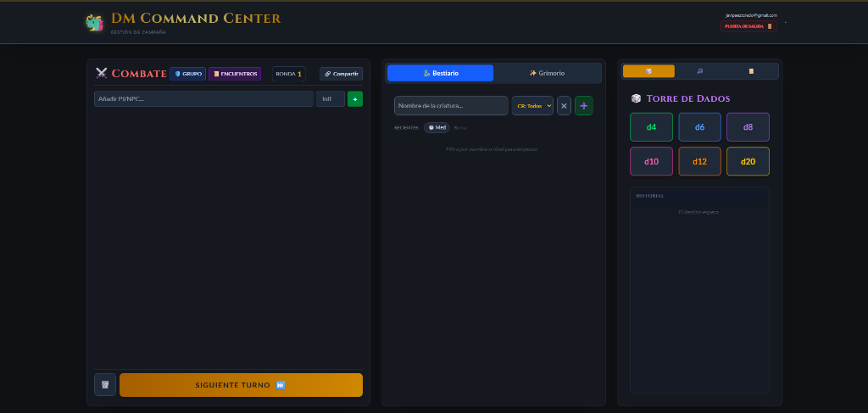The height and width of the screenshot is (413, 868).
Task: Roll the d8 die
Action: pyautogui.click(x=748, y=127)
